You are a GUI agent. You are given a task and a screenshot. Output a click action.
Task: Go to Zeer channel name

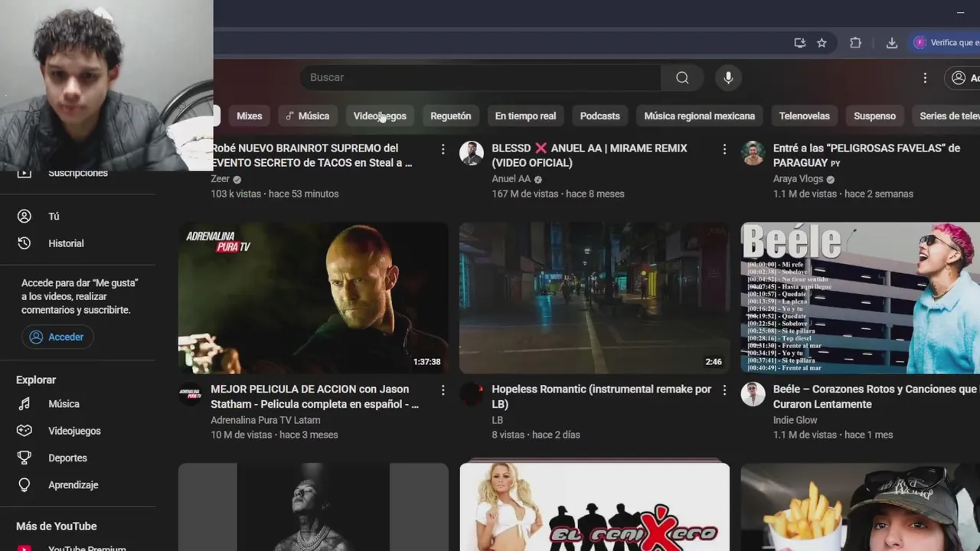point(220,179)
